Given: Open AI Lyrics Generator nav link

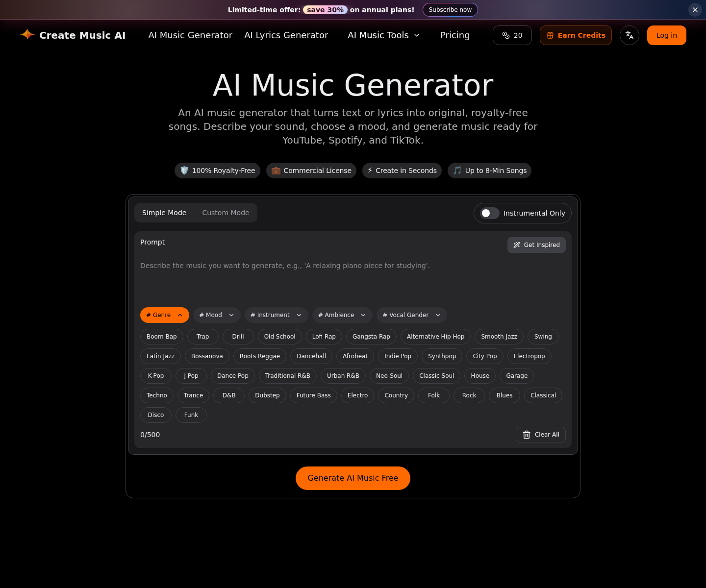Looking at the screenshot, I should [x=286, y=35].
